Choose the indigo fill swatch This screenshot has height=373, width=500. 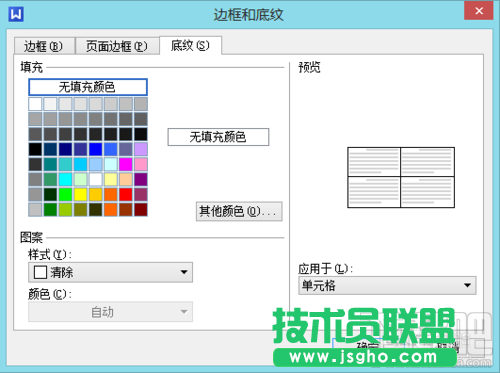click(x=80, y=149)
